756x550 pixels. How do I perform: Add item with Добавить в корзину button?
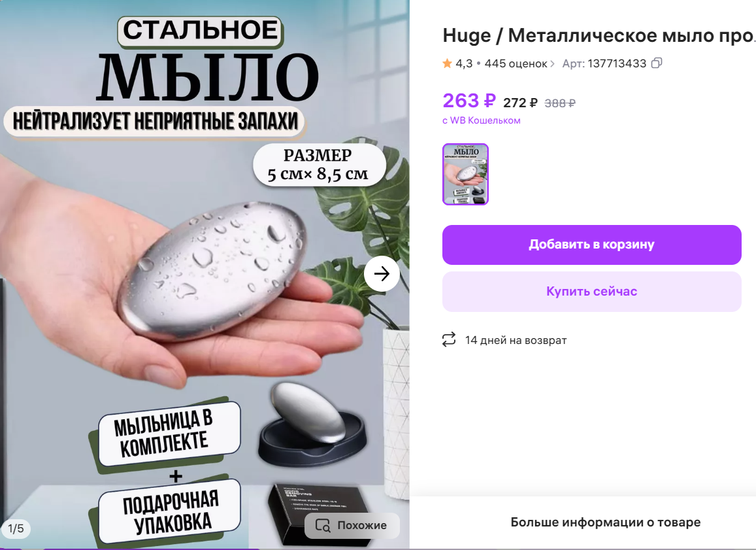point(591,245)
